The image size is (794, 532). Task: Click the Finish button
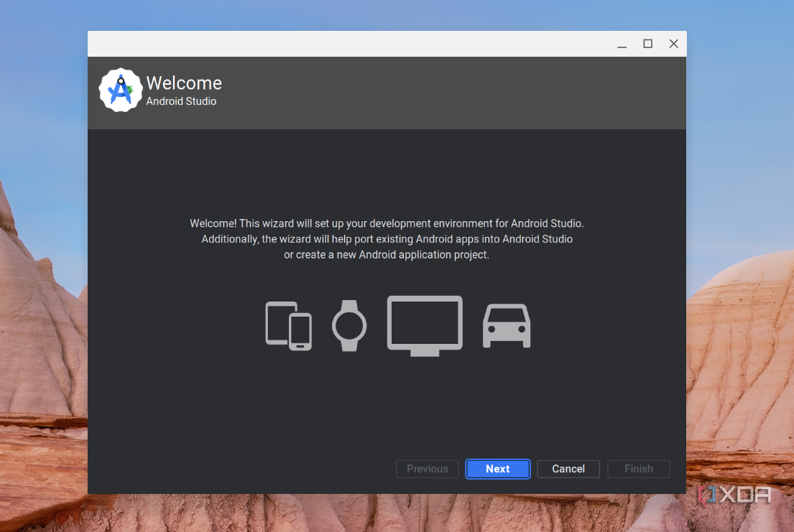(x=639, y=469)
